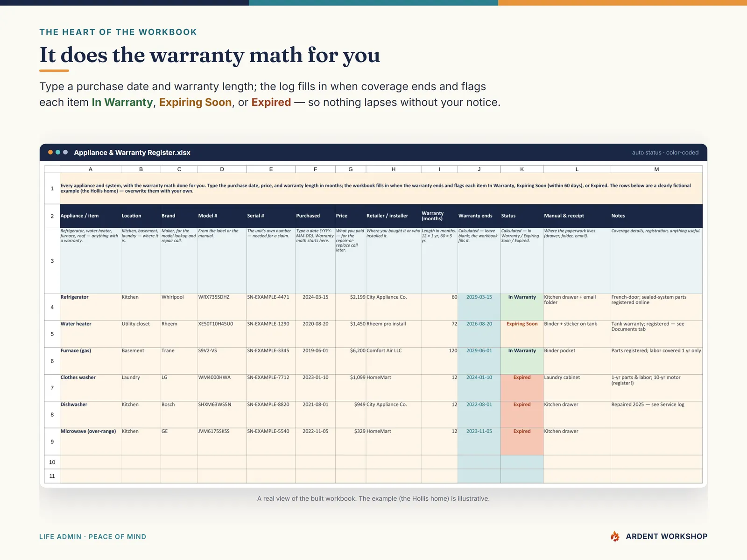The width and height of the screenshot is (747, 560).
Task: Click 'Repaired 2025 — see Service log' note
Action: coord(656,415)
